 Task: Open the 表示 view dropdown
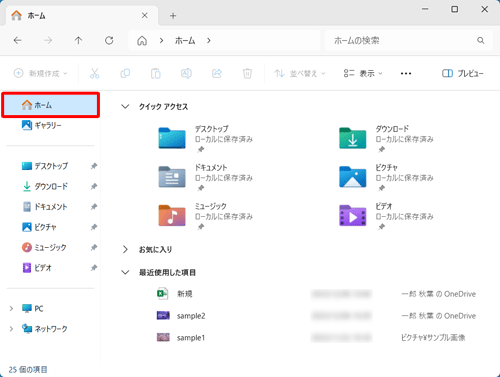coord(363,73)
